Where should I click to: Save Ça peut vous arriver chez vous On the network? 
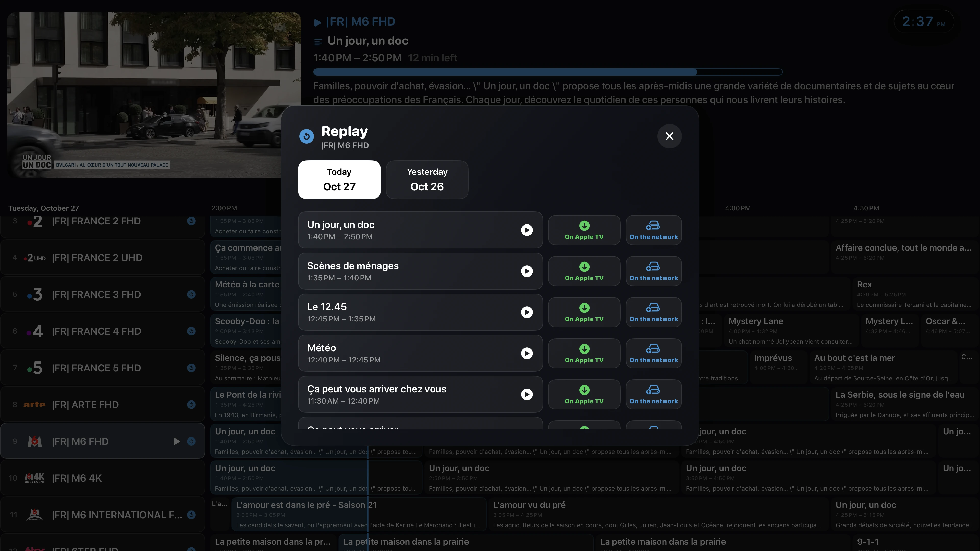tap(654, 394)
